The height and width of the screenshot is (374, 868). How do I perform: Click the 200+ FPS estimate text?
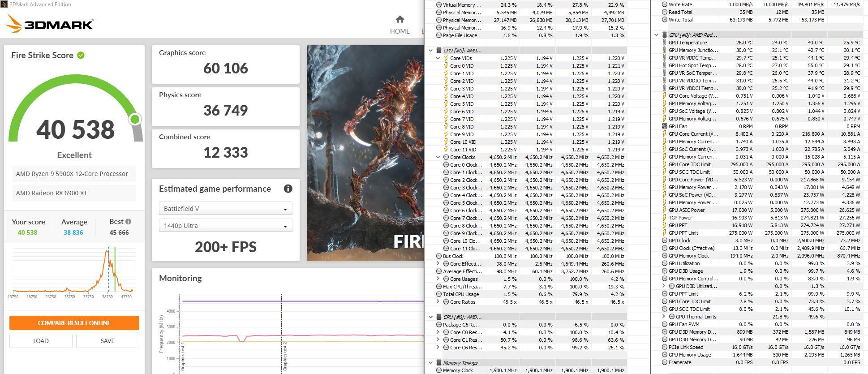coord(226,247)
